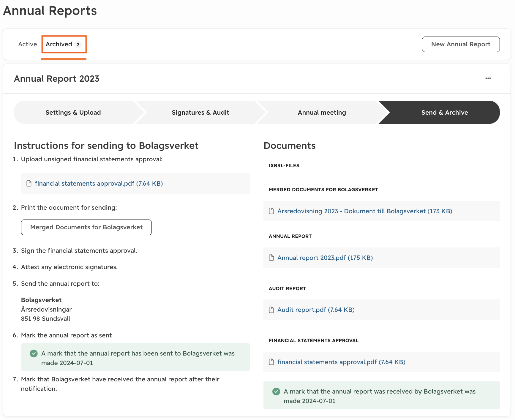The width and height of the screenshot is (515, 420).
Task: Go to the Settings & Upload step
Action: [73, 112]
